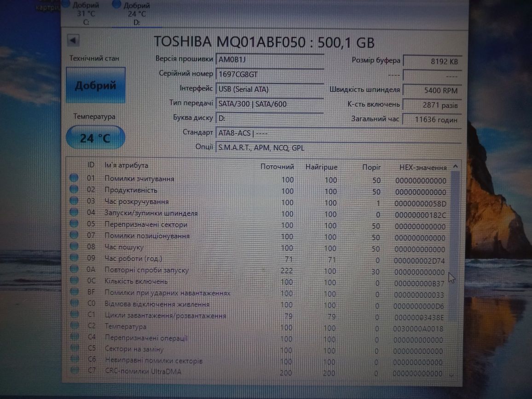Click the disk title TOSHIBA MQ01ABF050 : 500,1 GB
The image size is (532, 399).
coord(264,42)
